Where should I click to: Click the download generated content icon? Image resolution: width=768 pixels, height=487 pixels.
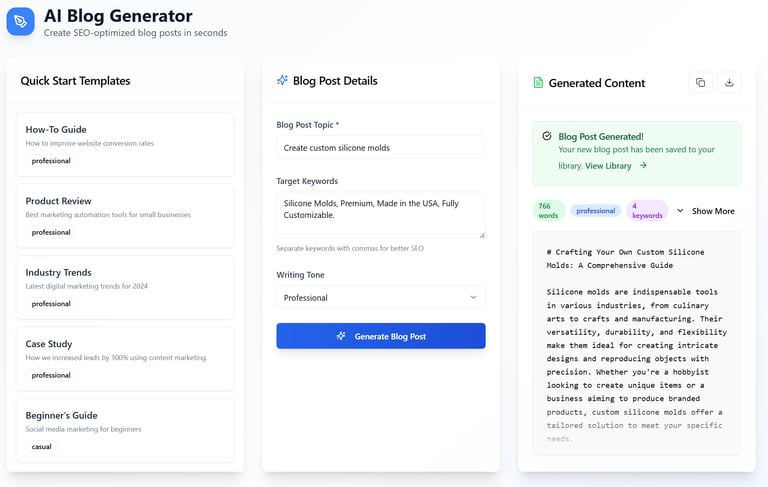click(729, 83)
